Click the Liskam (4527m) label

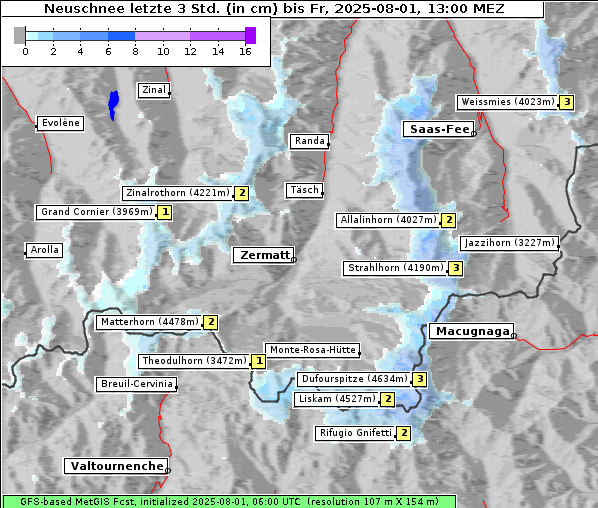click(x=337, y=399)
